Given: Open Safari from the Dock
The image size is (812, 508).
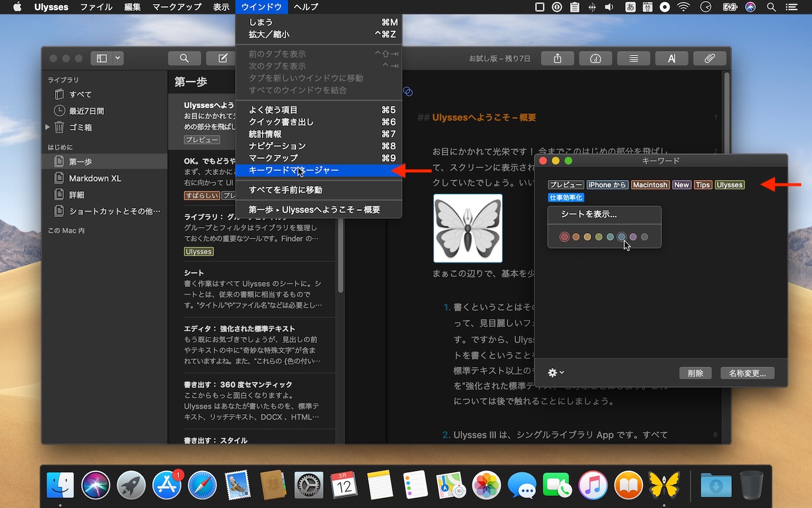Looking at the screenshot, I should [x=202, y=485].
